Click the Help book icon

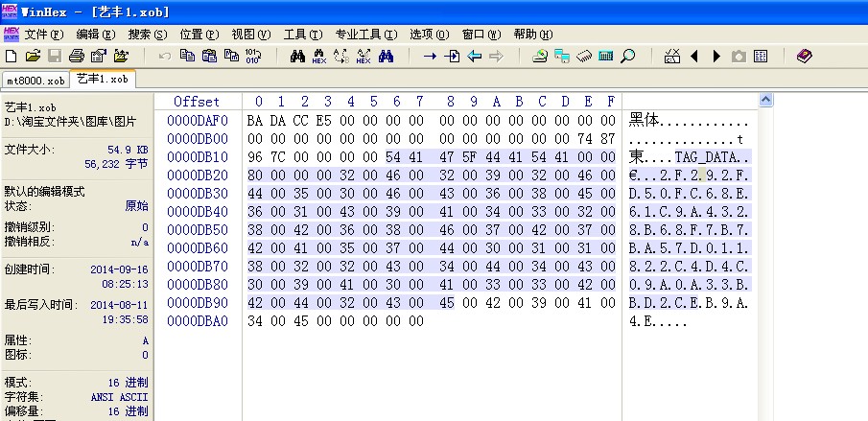(x=804, y=57)
